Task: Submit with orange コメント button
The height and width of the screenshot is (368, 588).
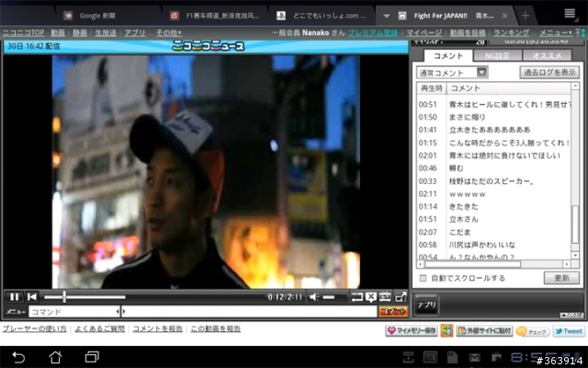Action: tap(393, 312)
